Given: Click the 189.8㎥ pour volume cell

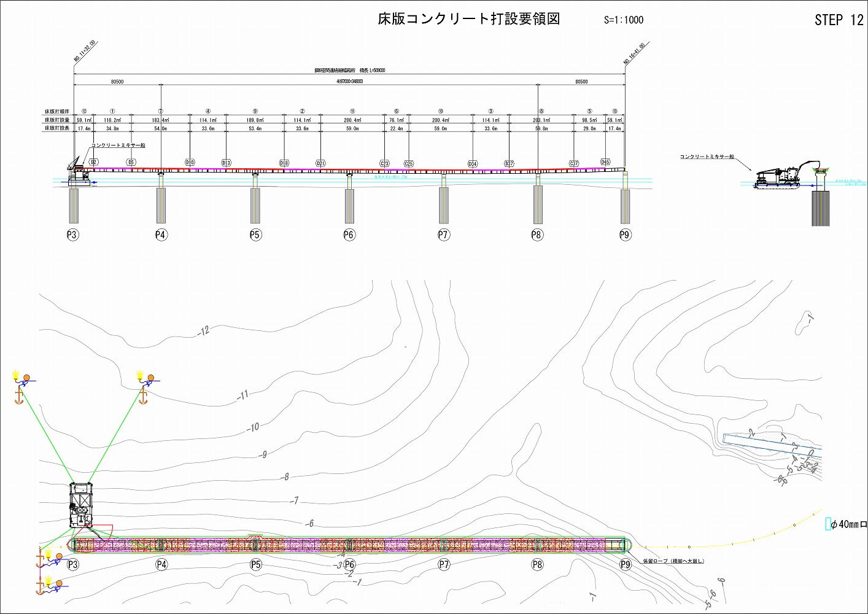Looking at the screenshot, I should [255, 120].
